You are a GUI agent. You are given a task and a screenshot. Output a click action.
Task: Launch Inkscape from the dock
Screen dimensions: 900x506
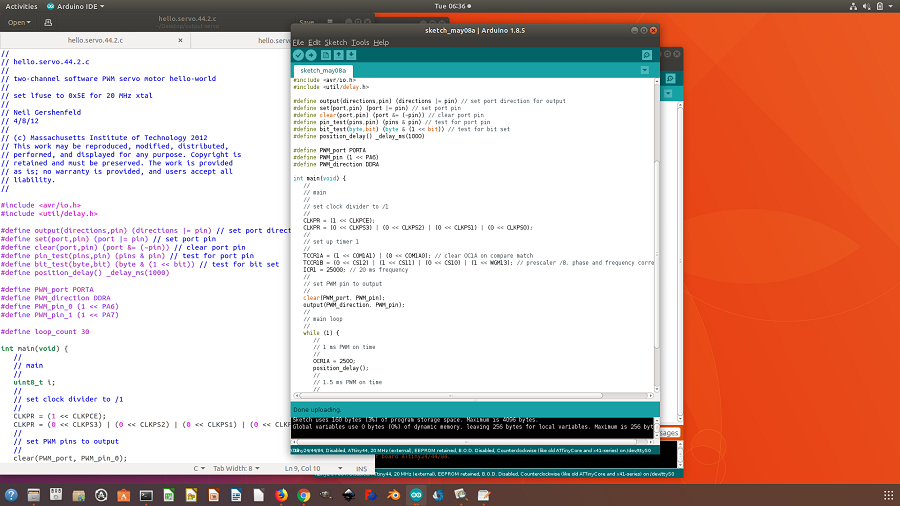[348, 495]
